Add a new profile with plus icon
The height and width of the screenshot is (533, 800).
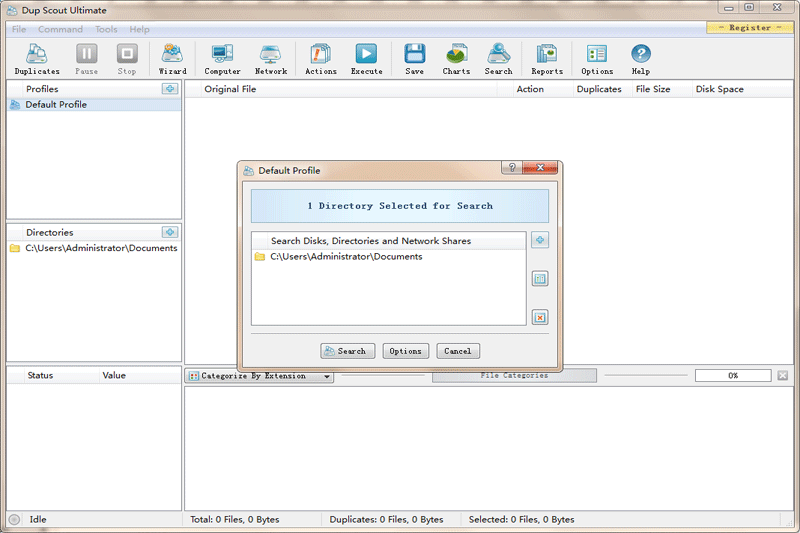(x=170, y=89)
